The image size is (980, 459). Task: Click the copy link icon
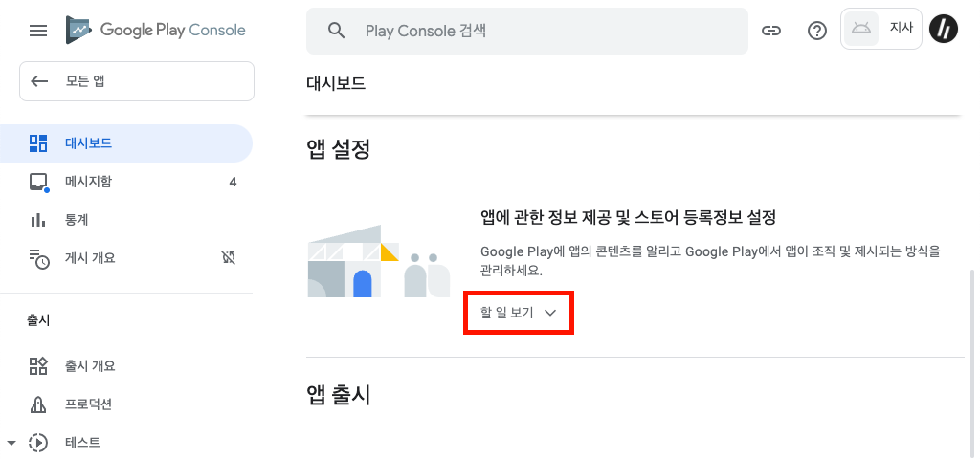tap(771, 31)
